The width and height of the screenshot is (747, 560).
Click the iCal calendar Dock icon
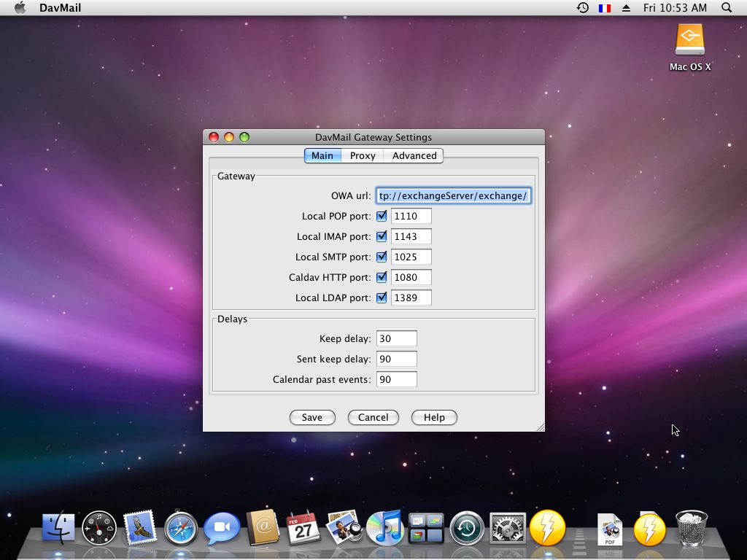tap(303, 527)
